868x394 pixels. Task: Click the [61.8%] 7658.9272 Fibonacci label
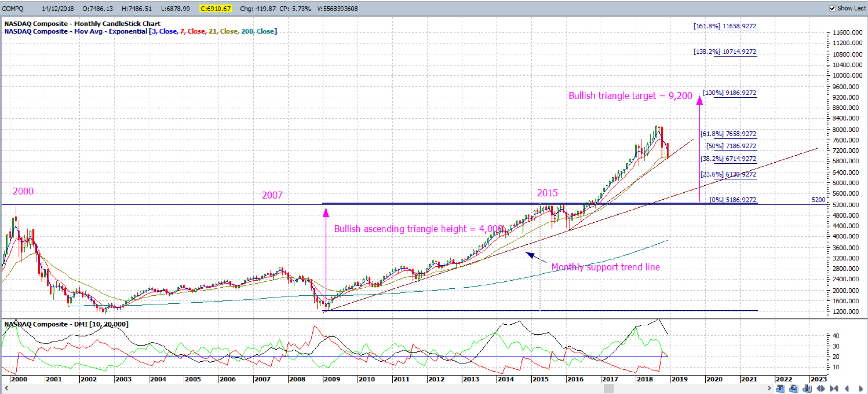[x=728, y=134]
